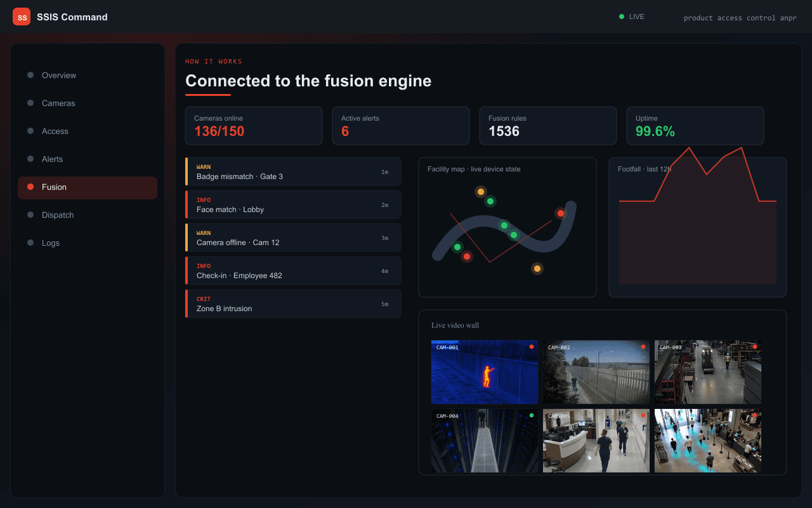Click the red recording dot on CAM-003
Screen dimensions: 812x508
pyautogui.click(x=755, y=347)
